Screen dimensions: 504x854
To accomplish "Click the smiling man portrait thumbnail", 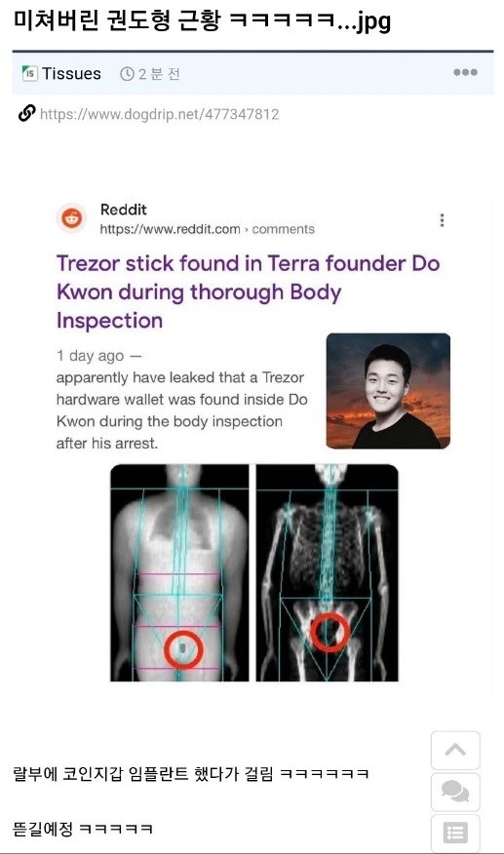I will (388, 391).
